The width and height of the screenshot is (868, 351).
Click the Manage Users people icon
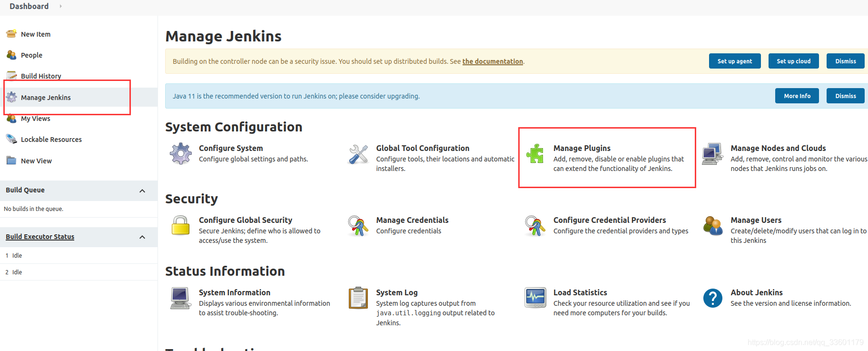(713, 225)
